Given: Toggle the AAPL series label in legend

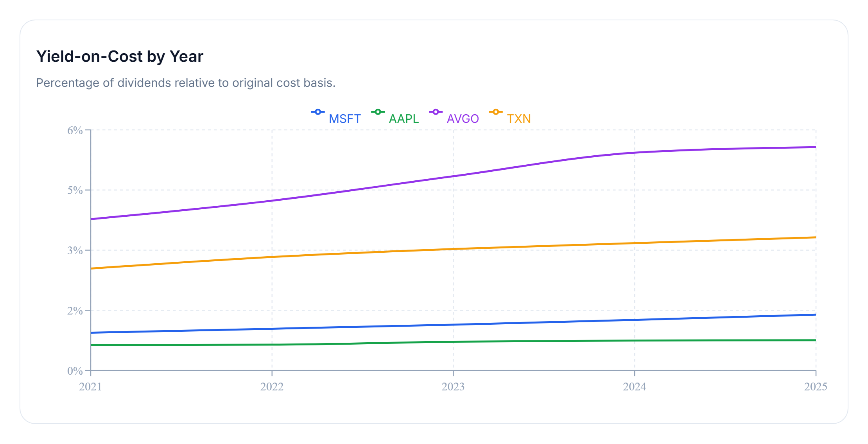Looking at the screenshot, I should coord(404,119).
